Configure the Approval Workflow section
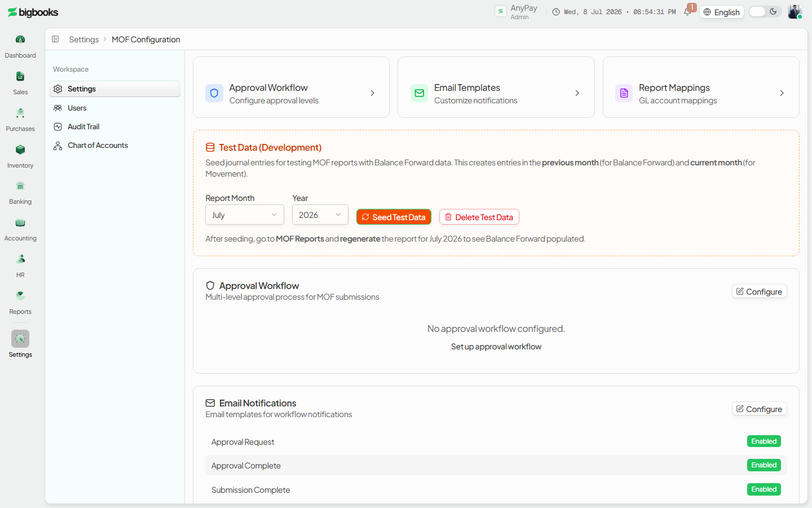 pos(759,291)
